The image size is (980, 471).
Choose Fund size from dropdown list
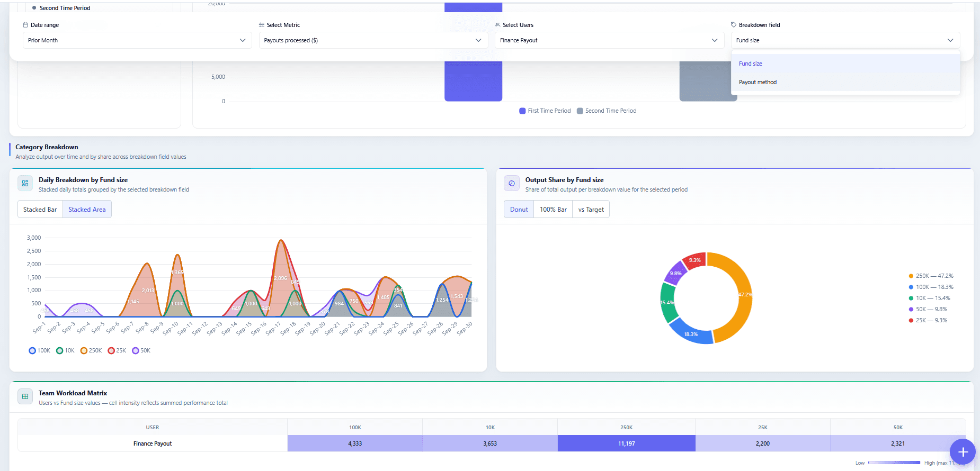click(845, 64)
